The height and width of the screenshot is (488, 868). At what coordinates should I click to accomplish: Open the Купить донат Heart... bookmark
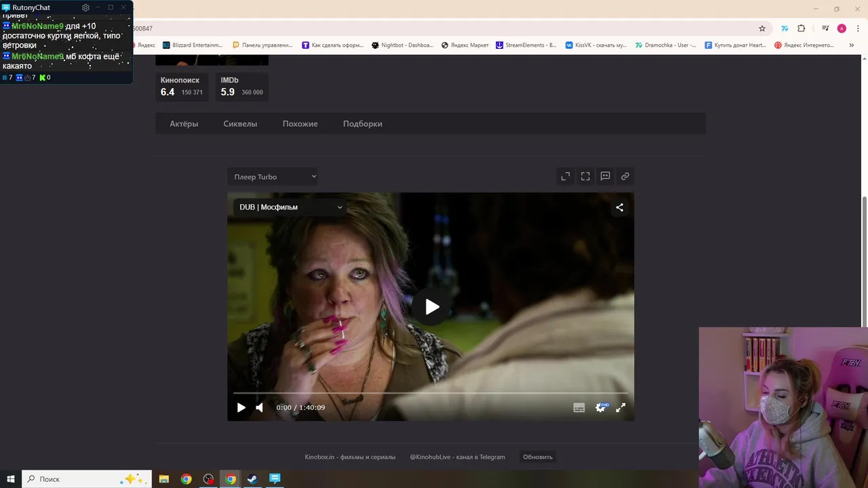tap(736, 45)
